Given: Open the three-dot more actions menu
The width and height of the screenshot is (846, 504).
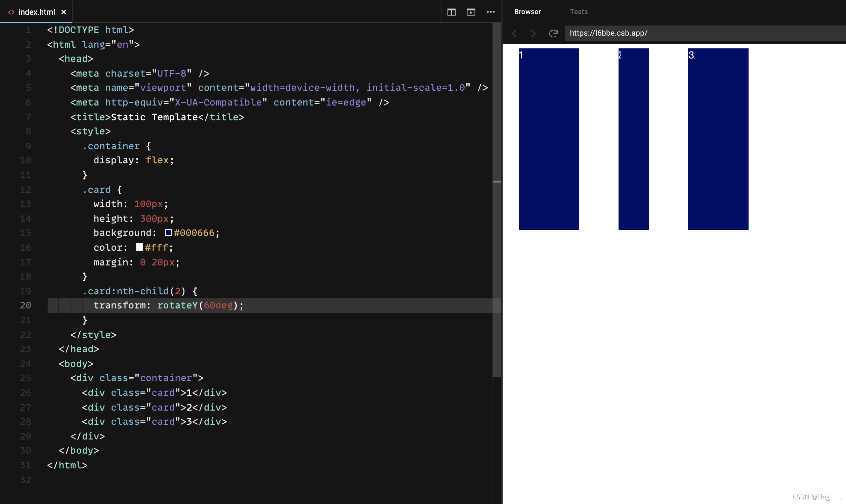Looking at the screenshot, I should click(x=491, y=12).
